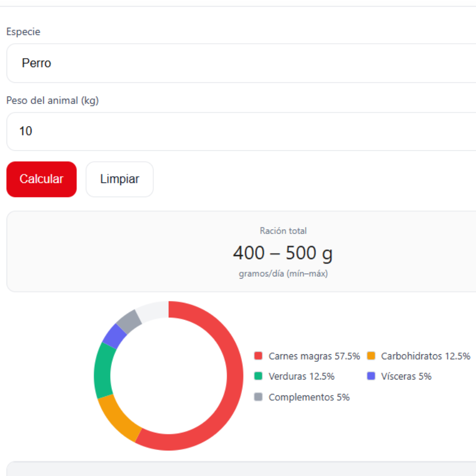476x476 pixels.
Task: Click the "400 – 500 g" ration result
Action: pyautogui.click(x=283, y=253)
